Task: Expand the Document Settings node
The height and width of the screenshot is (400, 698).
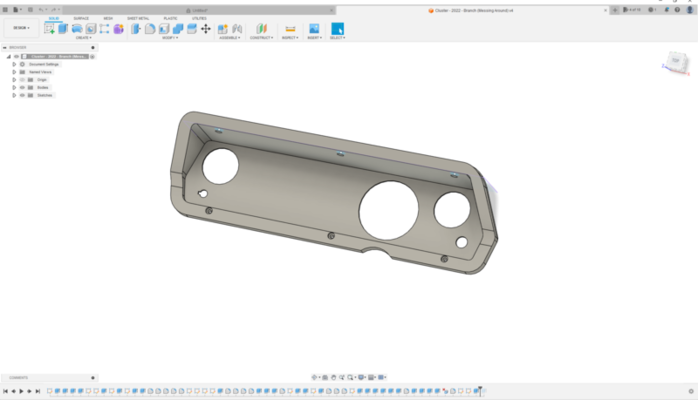Action: point(14,64)
